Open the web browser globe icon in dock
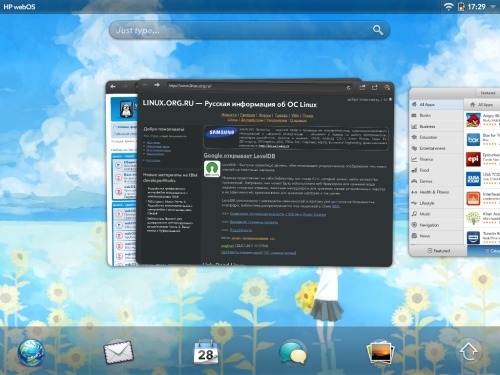 tap(31, 352)
